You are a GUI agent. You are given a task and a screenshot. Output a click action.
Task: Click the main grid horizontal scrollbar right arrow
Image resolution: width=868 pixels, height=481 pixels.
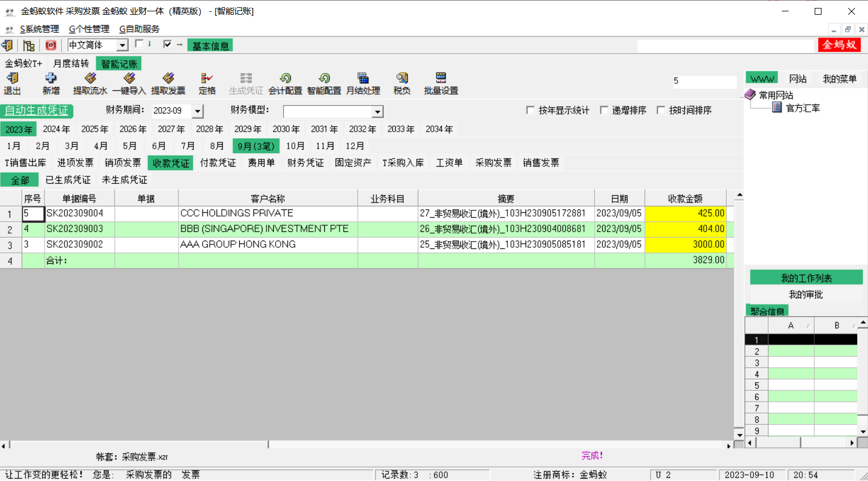click(x=729, y=446)
